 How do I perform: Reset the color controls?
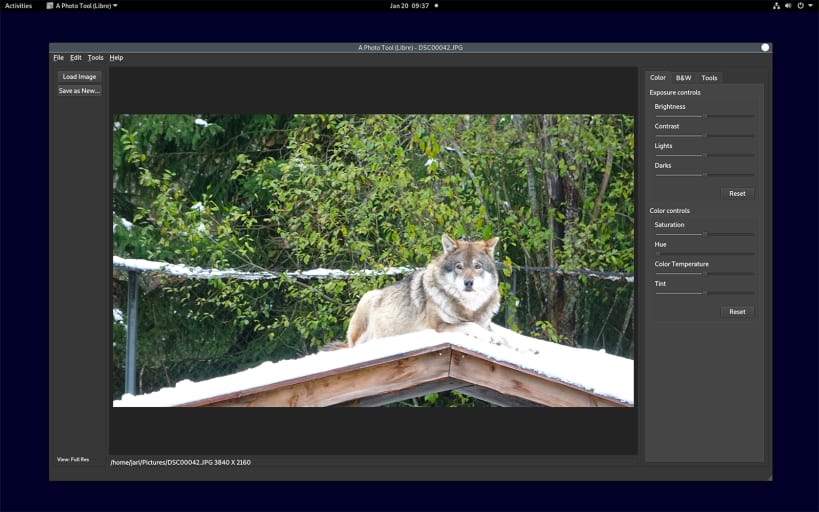[x=737, y=312]
